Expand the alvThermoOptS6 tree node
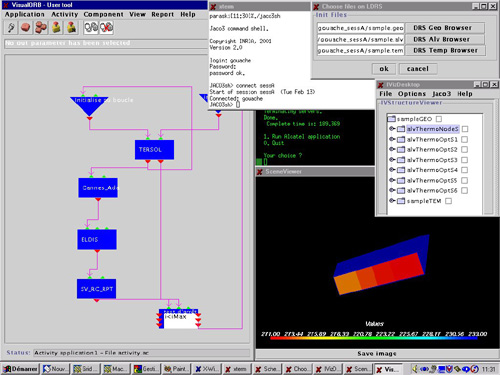Image resolution: width=500 pixels, height=375 pixels. click(392, 190)
